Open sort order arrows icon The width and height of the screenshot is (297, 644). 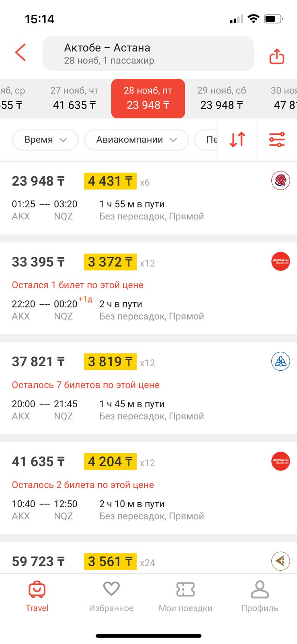237,139
